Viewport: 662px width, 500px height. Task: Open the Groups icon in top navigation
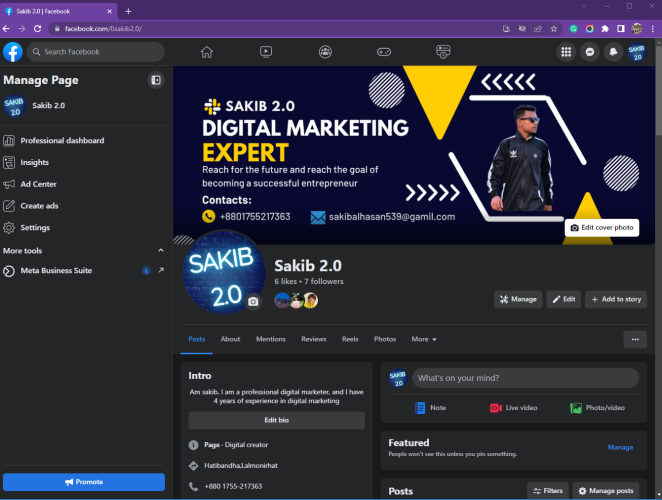click(325, 52)
